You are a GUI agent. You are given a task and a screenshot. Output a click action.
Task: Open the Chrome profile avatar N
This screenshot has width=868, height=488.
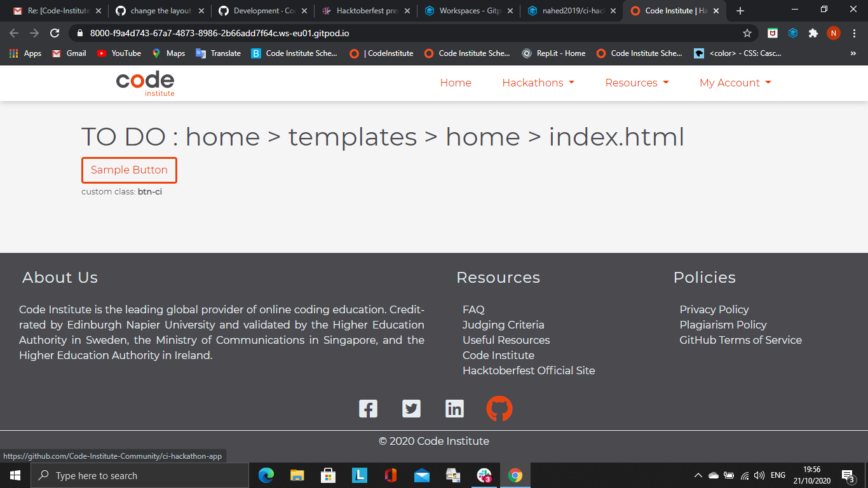click(834, 33)
